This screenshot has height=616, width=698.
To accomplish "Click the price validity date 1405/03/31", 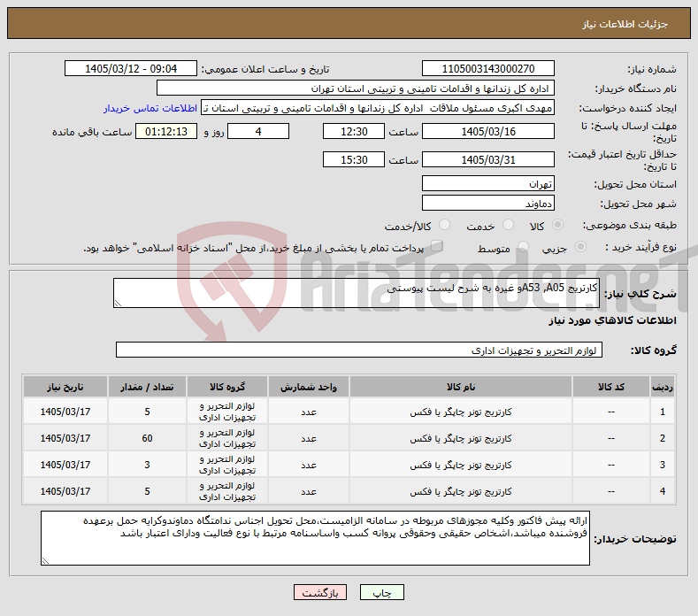I will tap(487, 159).
